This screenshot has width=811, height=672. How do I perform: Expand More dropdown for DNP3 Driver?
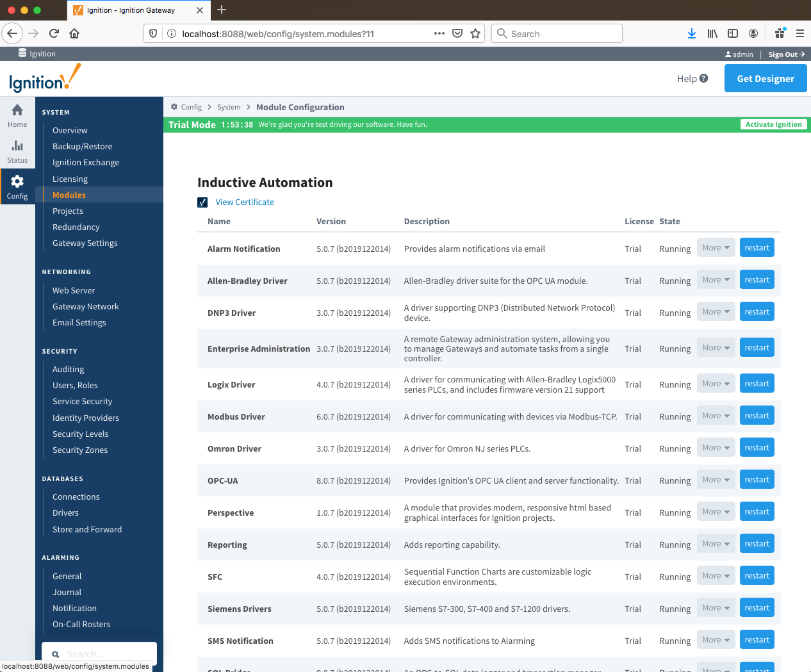[716, 312]
